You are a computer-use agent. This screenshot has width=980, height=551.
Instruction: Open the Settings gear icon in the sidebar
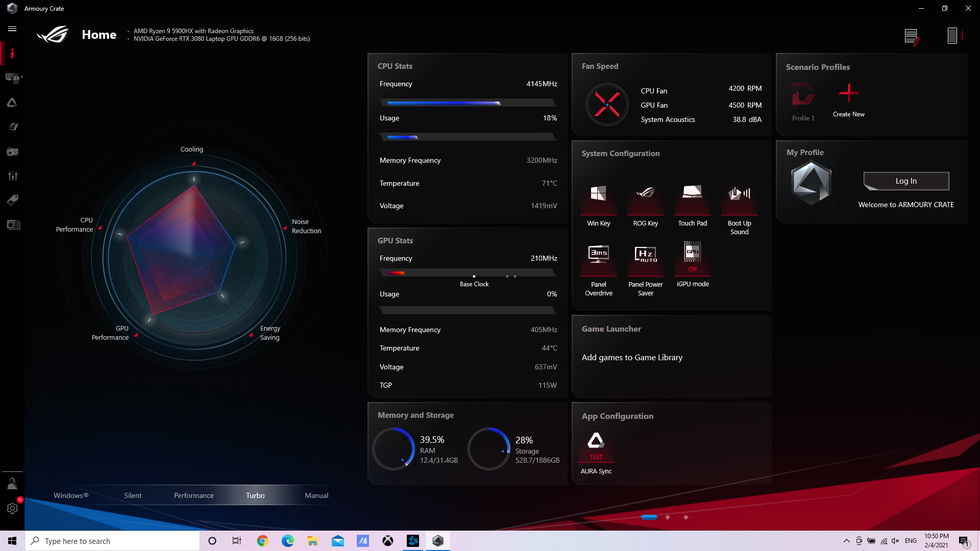pos(12,508)
